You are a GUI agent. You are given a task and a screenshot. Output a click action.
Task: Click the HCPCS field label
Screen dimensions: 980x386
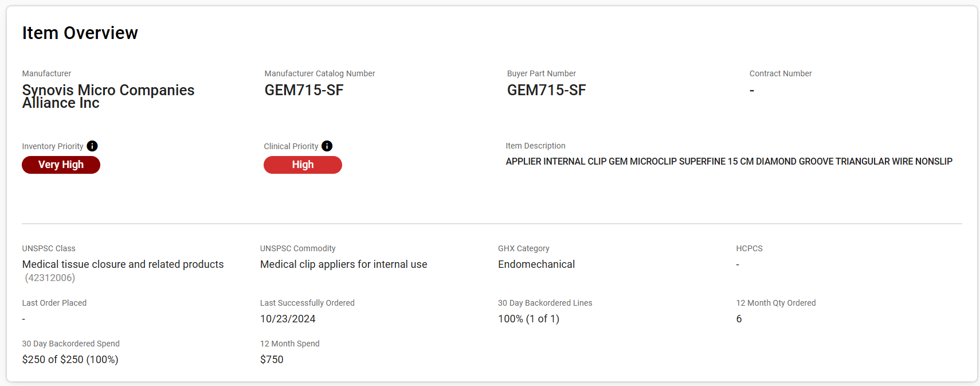point(749,248)
